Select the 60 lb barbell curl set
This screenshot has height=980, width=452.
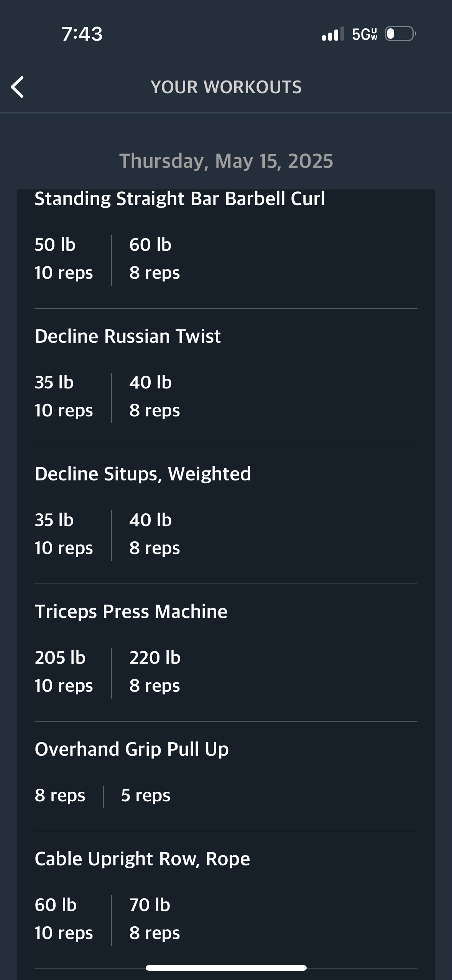[155, 259]
